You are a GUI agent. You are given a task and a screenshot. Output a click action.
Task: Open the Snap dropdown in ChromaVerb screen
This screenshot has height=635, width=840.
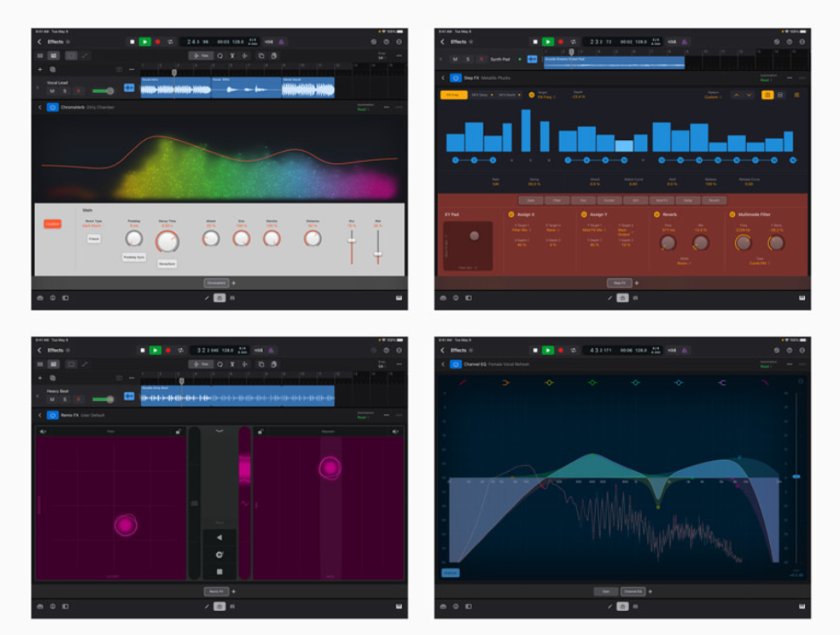pos(381,56)
